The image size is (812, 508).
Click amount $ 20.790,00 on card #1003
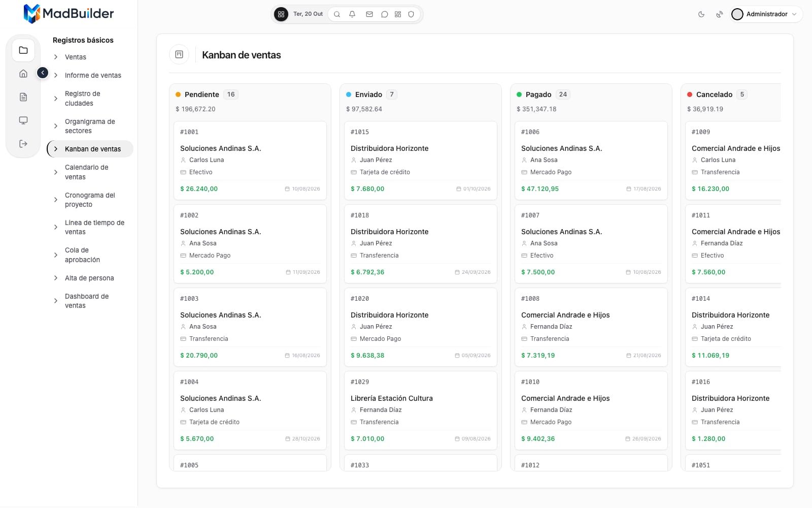(x=199, y=356)
